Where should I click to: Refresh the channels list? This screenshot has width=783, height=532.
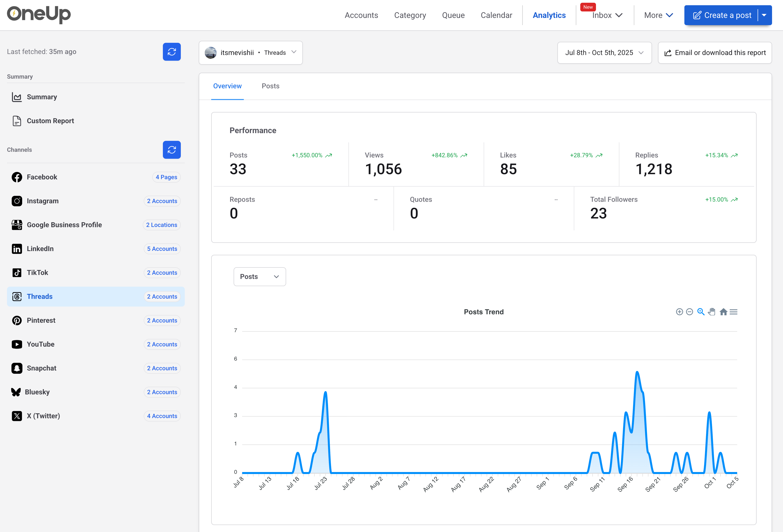pos(172,150)
